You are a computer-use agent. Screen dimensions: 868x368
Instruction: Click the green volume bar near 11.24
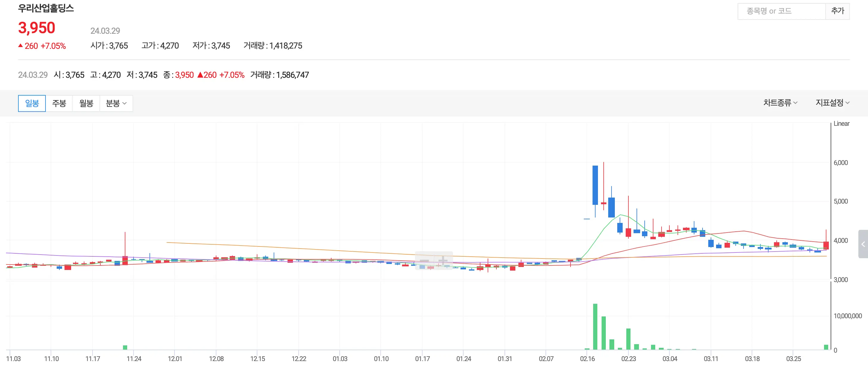pyautogui.click(x=125, y=347)
